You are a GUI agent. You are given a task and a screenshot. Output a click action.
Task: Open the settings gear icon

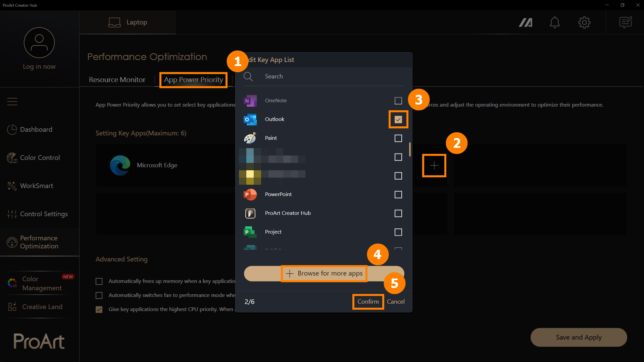[584, 22]
